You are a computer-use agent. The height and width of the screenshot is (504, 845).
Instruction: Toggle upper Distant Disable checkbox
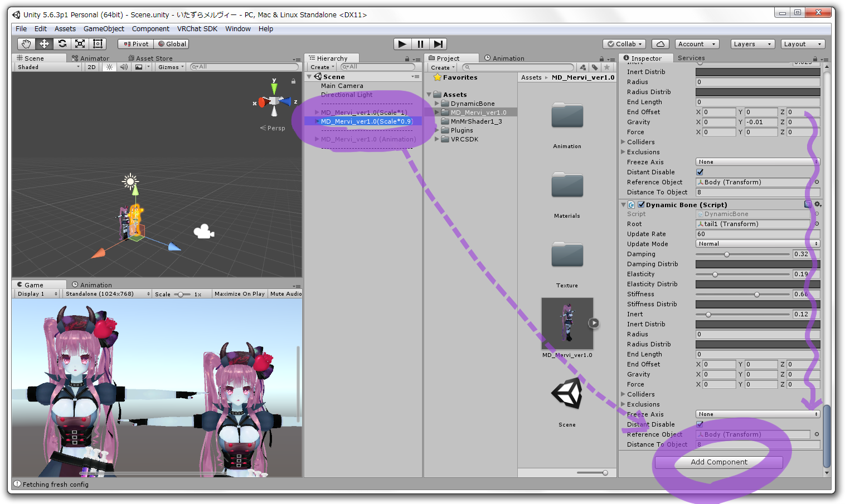(x=700, y=172)
